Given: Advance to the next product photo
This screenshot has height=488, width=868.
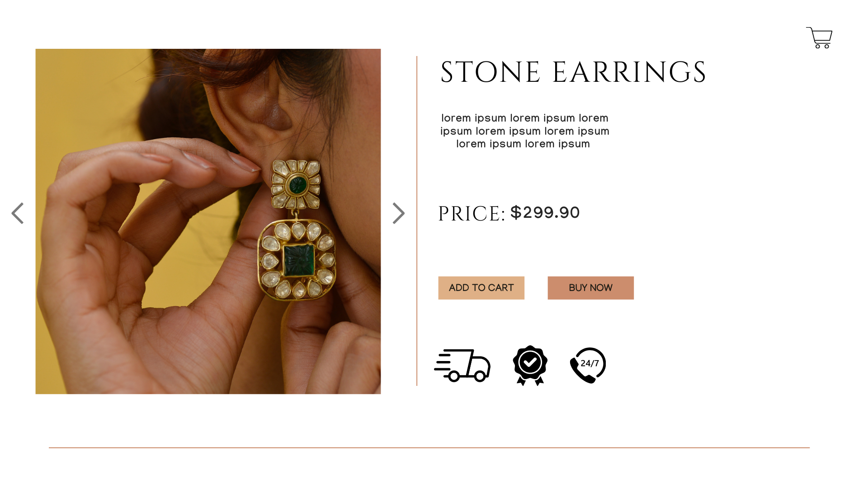Looking at the screenshot, I should (398, 213).
